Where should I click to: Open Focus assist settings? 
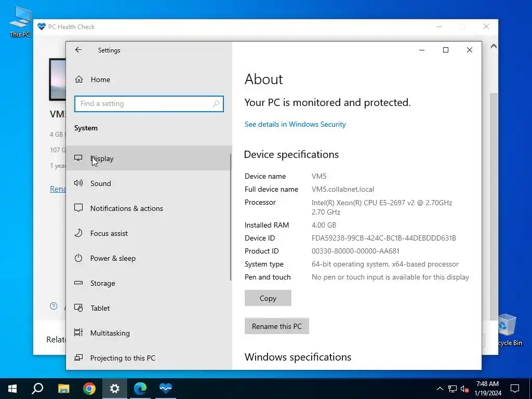[x=149, y=233]
